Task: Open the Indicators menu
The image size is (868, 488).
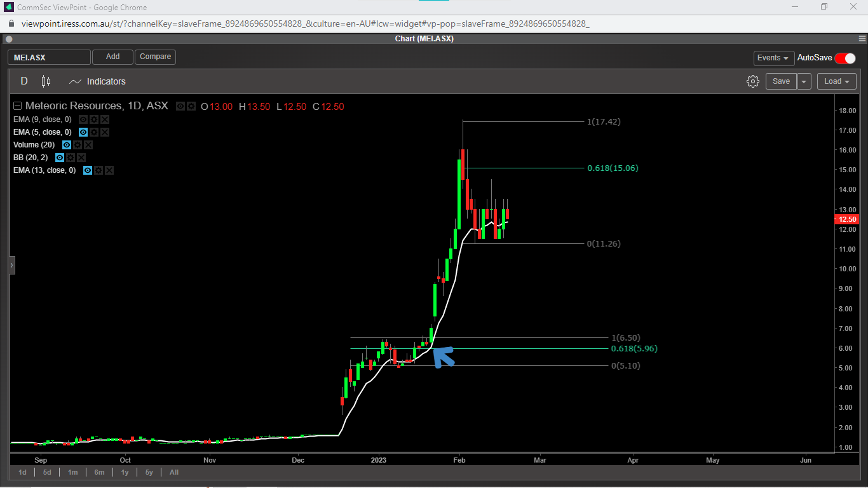Action: click(x=97, y=81)
